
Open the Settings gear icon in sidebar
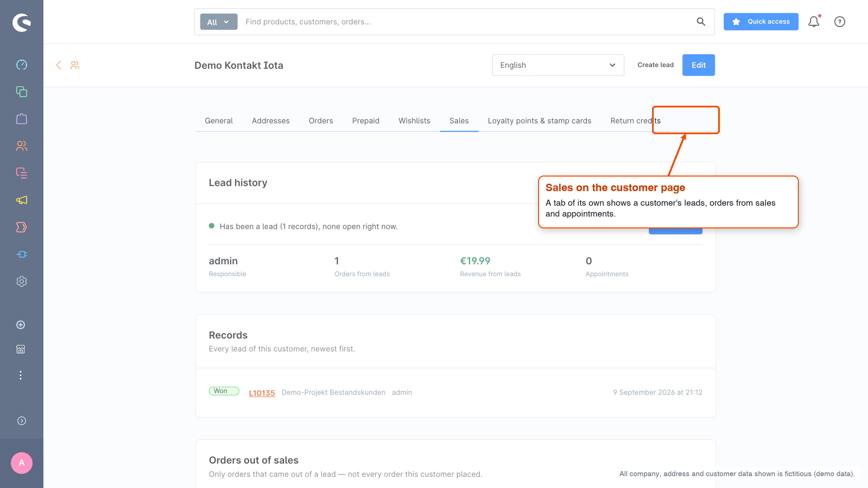22,282
